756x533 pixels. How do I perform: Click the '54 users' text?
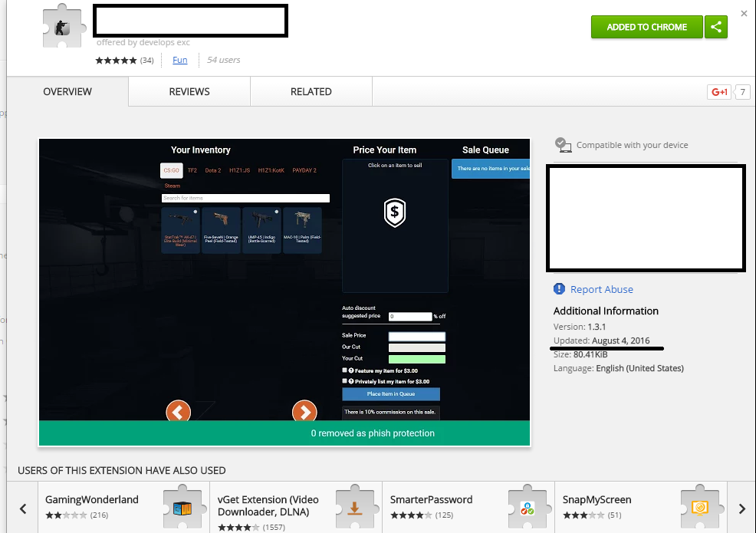(223, 60)
